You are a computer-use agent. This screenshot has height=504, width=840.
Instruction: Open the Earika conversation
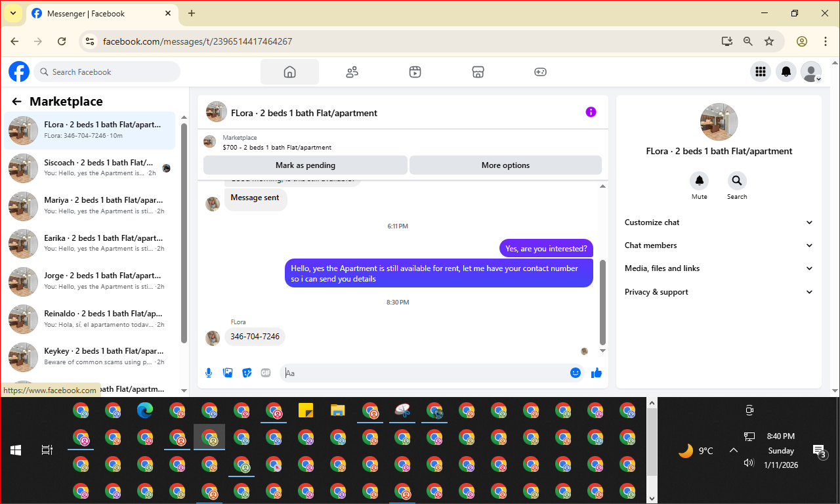coord(90,243)
